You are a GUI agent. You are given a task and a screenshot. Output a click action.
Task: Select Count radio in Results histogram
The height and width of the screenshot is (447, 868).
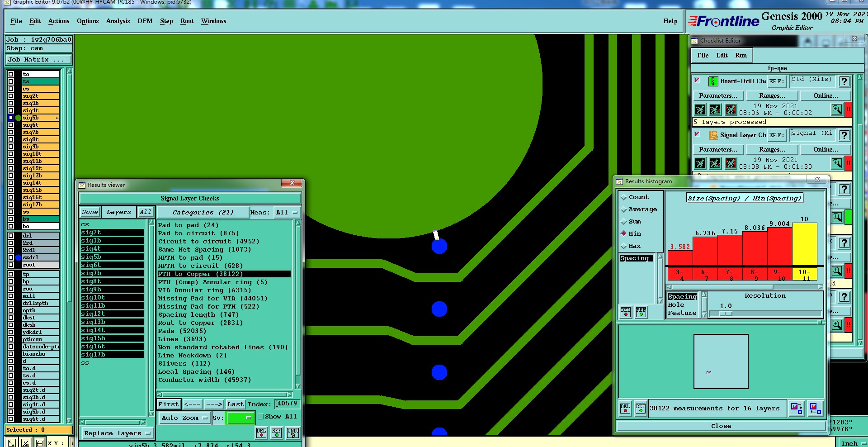624,197
